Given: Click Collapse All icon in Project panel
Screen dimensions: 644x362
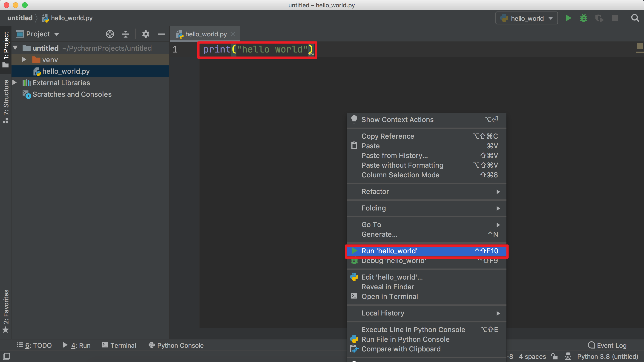Looking at the screenshot, I should (126, 34).
